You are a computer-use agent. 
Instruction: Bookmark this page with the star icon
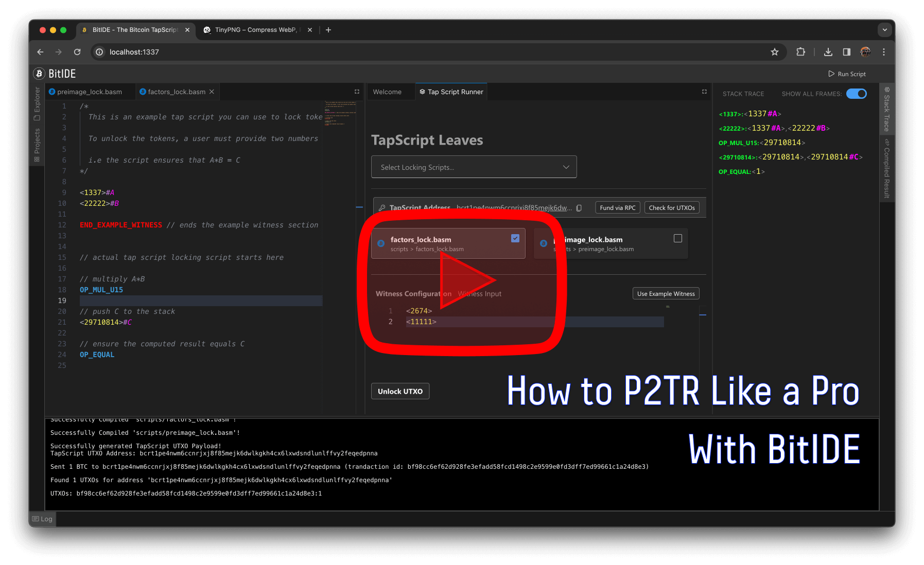(x=774, y=52)
